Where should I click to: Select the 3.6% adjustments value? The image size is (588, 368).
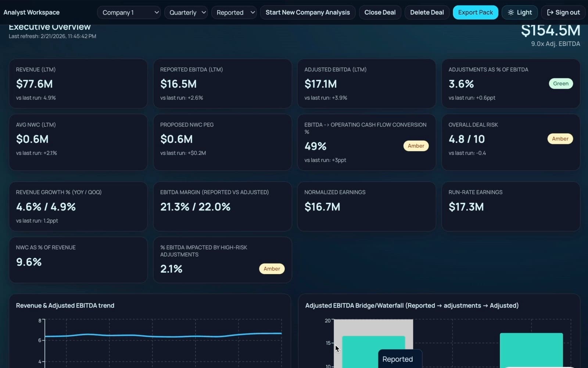(461, 84)
